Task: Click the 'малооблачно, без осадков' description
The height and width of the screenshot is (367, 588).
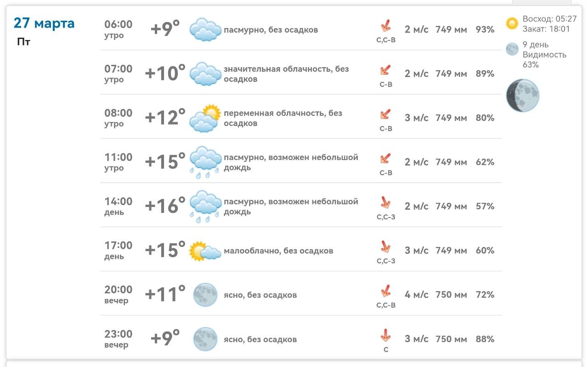Action: tap(278, 251)
